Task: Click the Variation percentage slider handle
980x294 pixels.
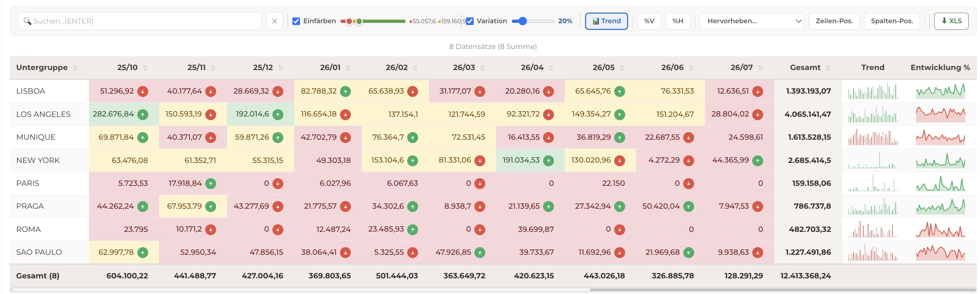Action: coord(523,21)
